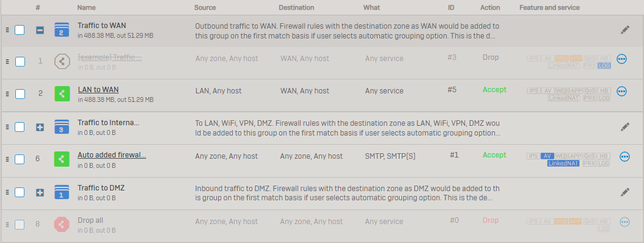Viewport: 644px width, 243px height.
Task: Expand the Traffic to DMZ group
Action: pyautogui.click(x=40, y=192)
